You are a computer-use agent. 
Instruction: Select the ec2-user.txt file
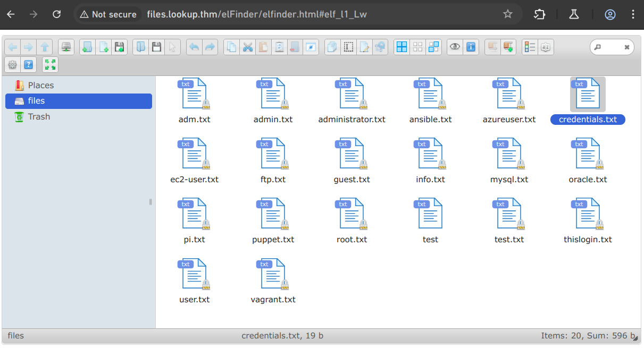(x=194, y=161)
